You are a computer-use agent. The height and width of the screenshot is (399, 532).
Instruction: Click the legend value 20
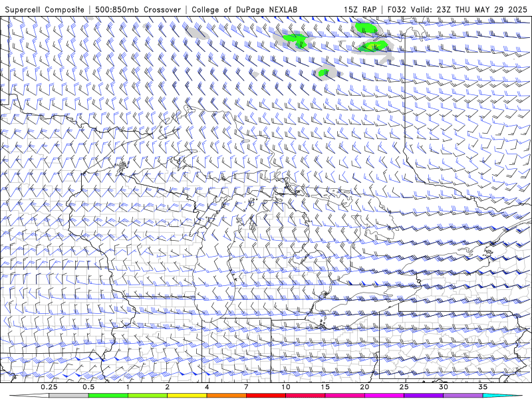(x=364, y=387)
